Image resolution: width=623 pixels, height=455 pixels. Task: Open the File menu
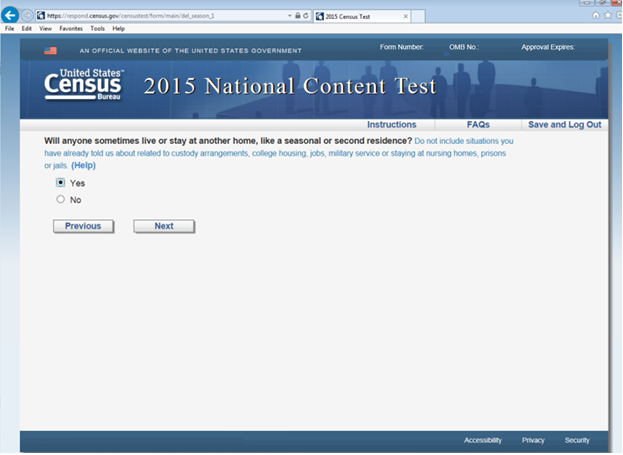(x=10, y=29)
